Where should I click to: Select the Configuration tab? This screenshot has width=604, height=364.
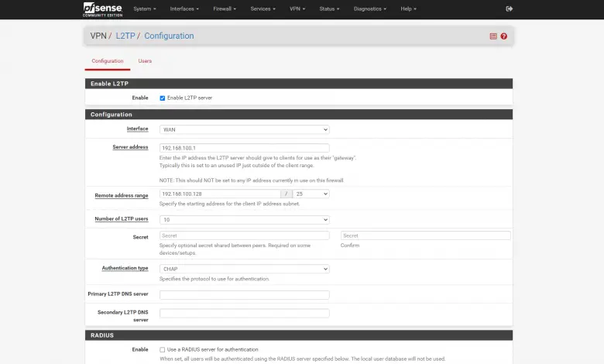[x=108, y=61]
